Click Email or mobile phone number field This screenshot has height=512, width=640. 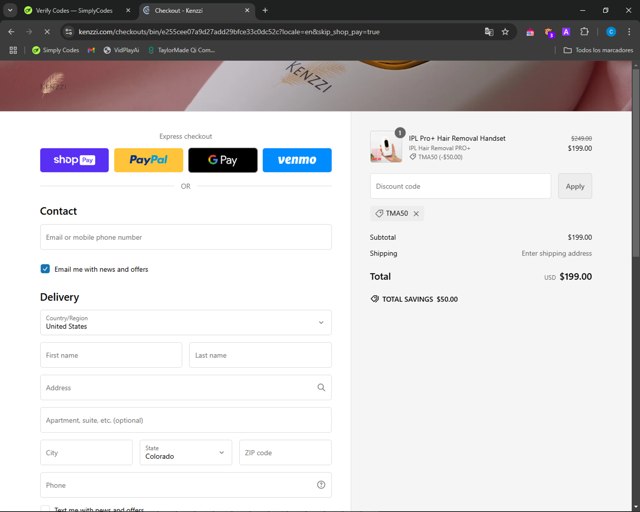[x=186, y=237]
